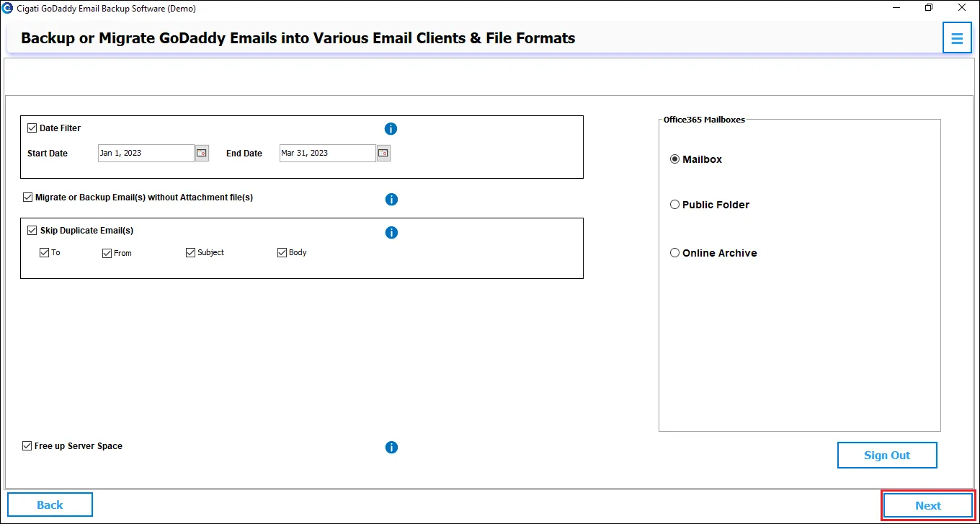
Task: Toggle Free up Server Space checkbox
Action: [27, 446]
